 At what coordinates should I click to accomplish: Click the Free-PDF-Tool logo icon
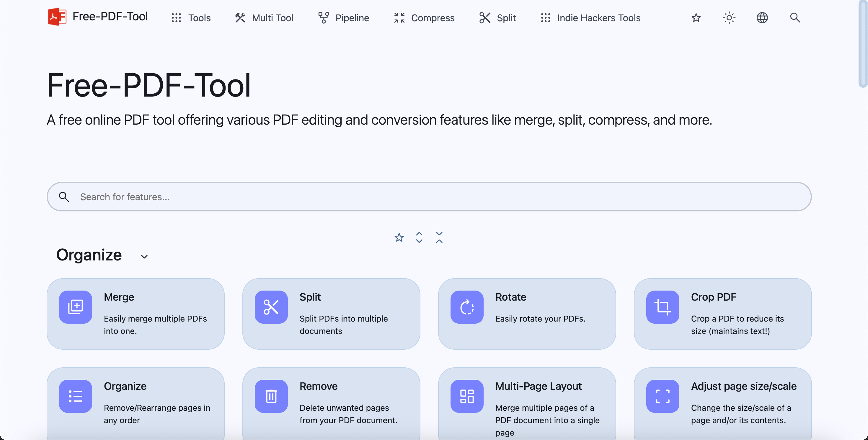57,17
